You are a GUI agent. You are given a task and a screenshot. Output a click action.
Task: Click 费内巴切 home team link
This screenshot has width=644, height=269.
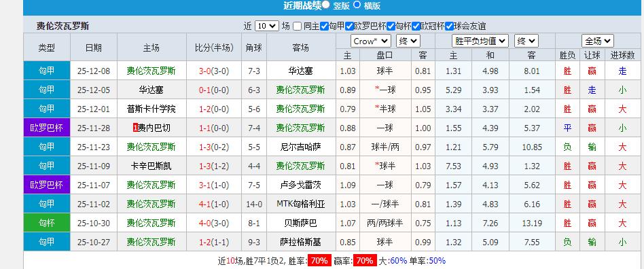tap(154, 128)
